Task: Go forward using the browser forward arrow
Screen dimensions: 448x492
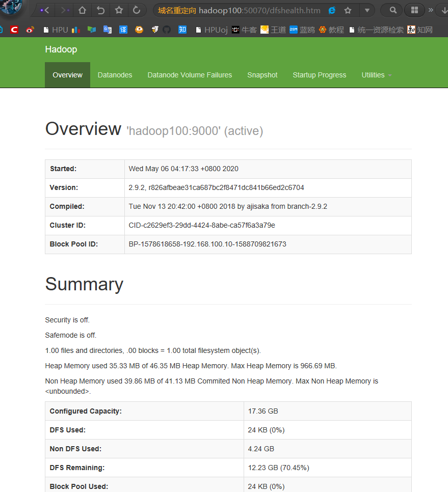Action: coord(64,10)
